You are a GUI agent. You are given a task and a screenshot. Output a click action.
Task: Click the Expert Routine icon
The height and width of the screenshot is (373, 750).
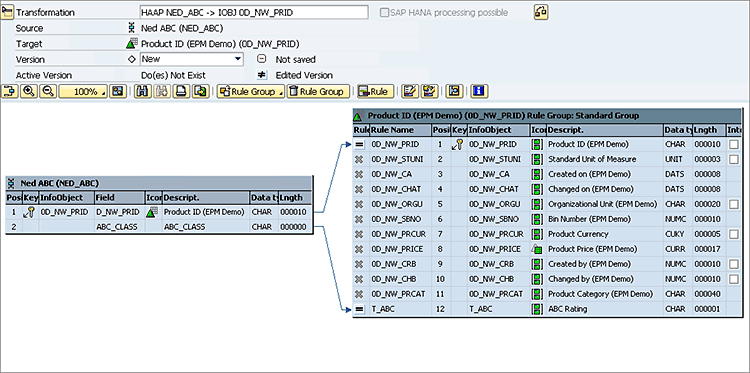pyautogui.click(x=454, y=91)
